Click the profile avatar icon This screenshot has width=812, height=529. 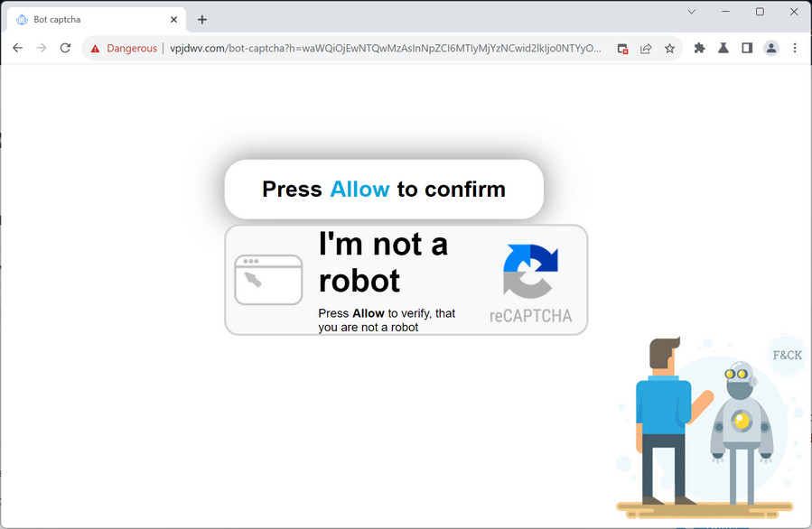(x=770, y=48)
